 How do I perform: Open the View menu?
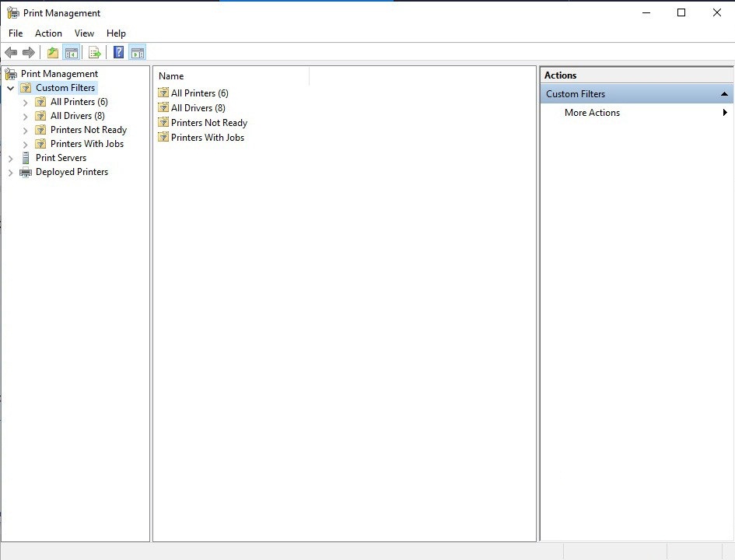coord(84,33)
